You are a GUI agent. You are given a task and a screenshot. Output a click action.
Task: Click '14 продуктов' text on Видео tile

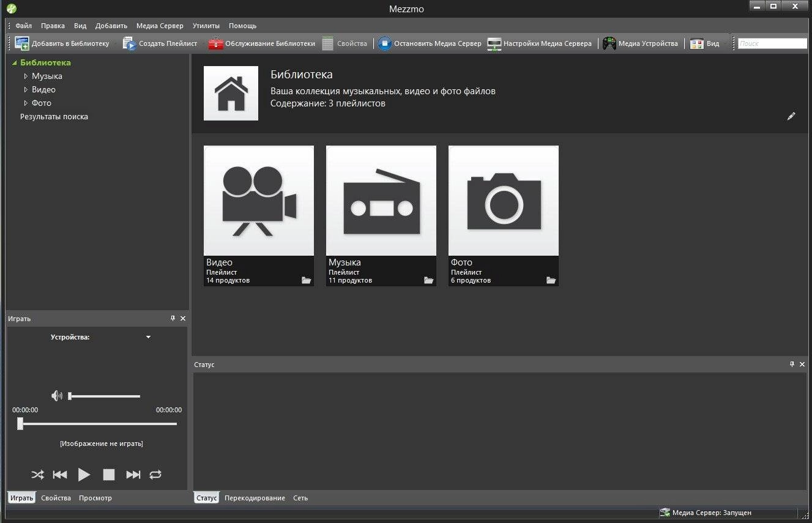coord(228,281)
